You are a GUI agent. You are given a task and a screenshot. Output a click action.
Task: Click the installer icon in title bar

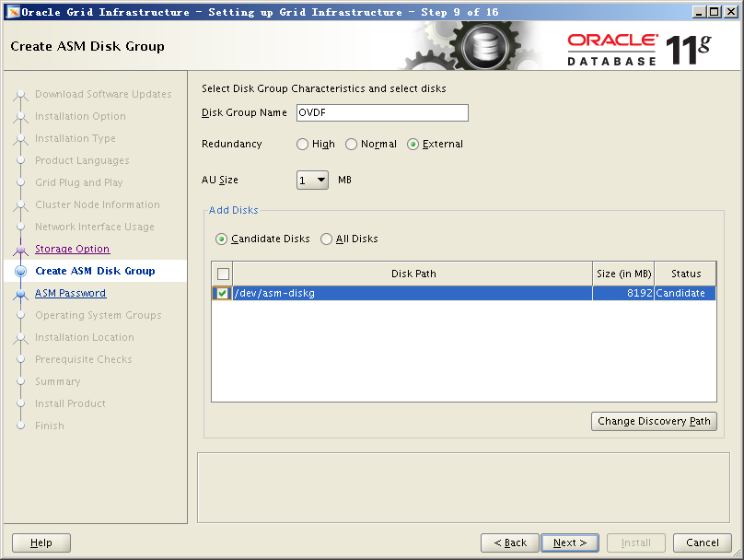pos(12,11)
